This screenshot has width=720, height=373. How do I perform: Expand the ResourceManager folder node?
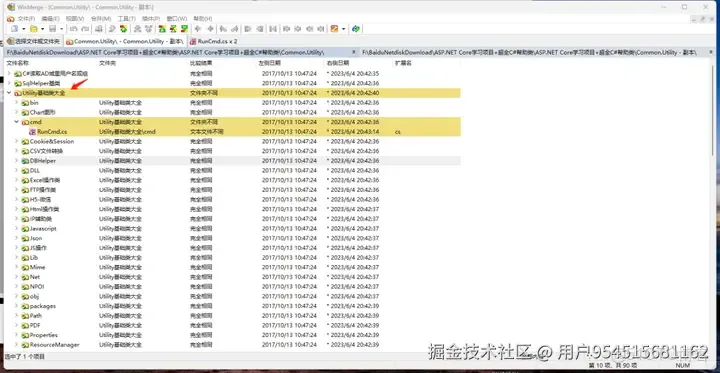(17, 345)
